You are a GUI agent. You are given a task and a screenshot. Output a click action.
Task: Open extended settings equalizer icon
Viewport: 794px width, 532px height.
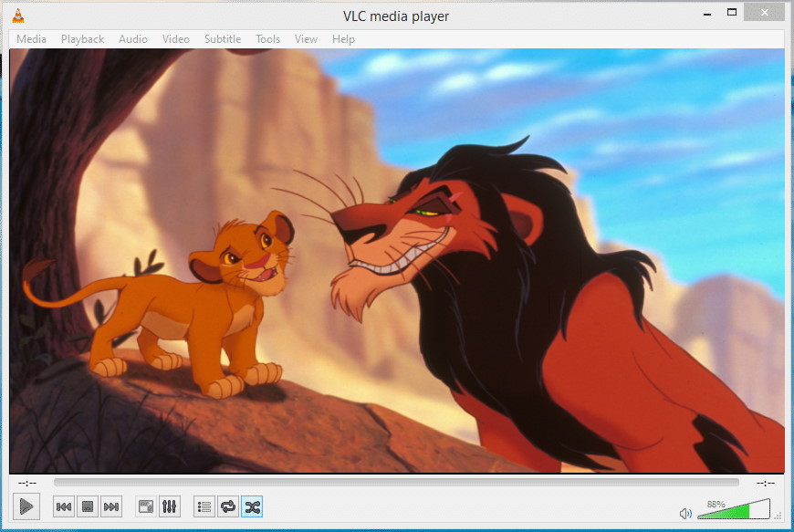(169, 506)
